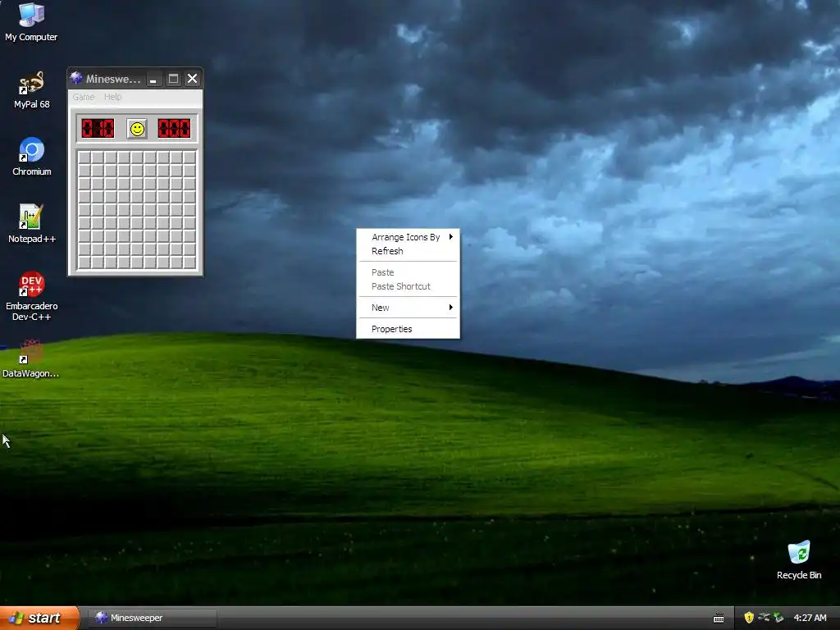Open the Game menu in Minesweeper
Image resolution: width=840 pixels, height=630 pixels.
pyautogui.click(x=84, y=97)
